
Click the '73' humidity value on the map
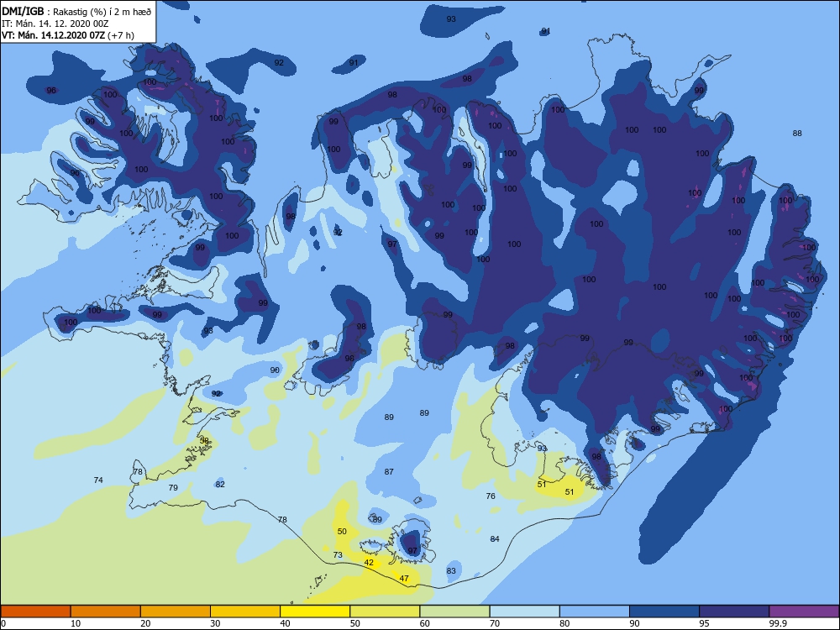pyautogui.click(x=338, y=554)
